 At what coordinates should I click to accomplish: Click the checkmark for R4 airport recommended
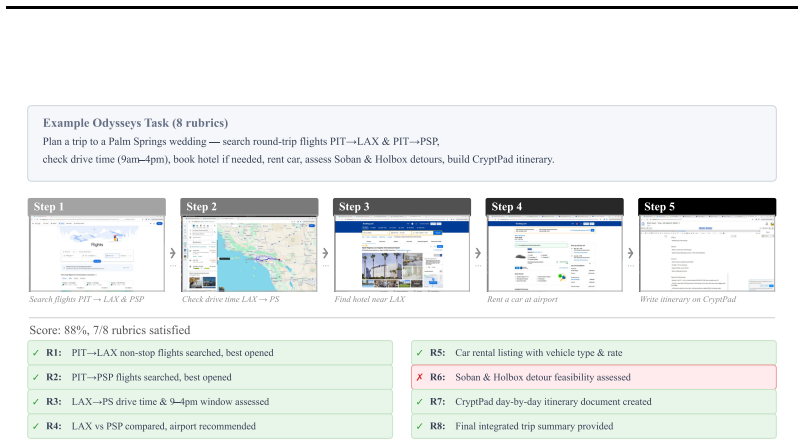[35, 427]
